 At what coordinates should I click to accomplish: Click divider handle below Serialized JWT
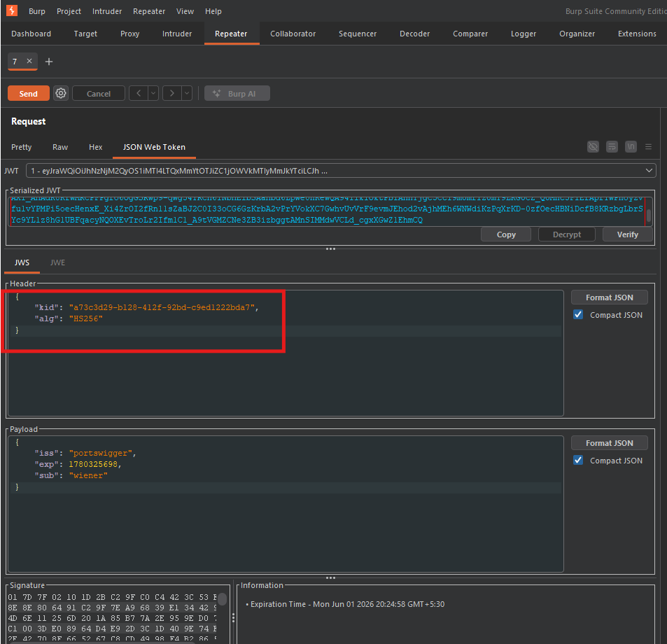[330, 248]
